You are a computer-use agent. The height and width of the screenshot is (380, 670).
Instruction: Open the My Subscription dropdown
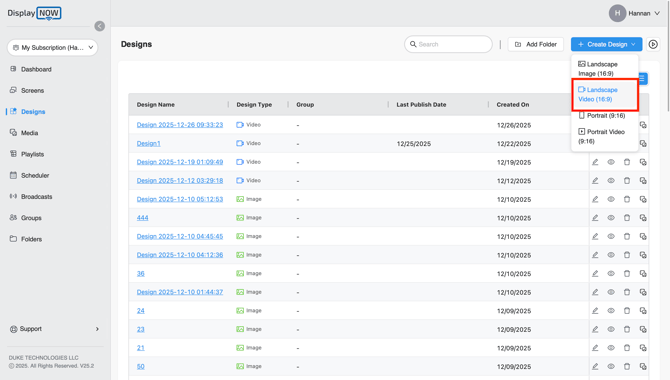click(x=53, y=47)
